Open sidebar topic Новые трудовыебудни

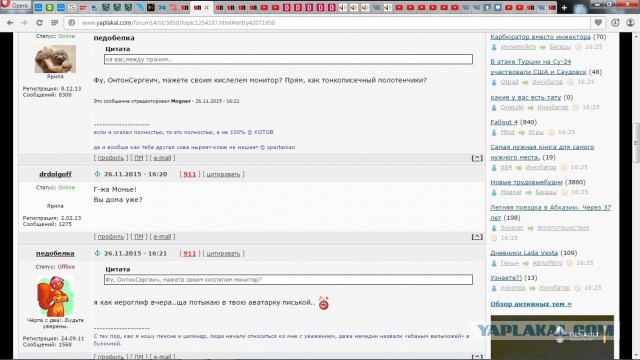[527, 182]
